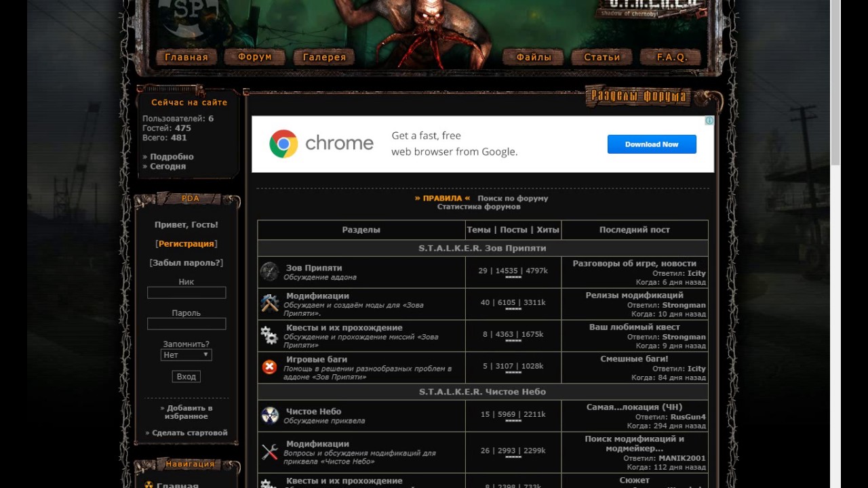The width and height of the screenshot is (868, 488).
Task: Click the S.T.A.L.K.E.R. Зов Припяти category header
Action: 482,248
